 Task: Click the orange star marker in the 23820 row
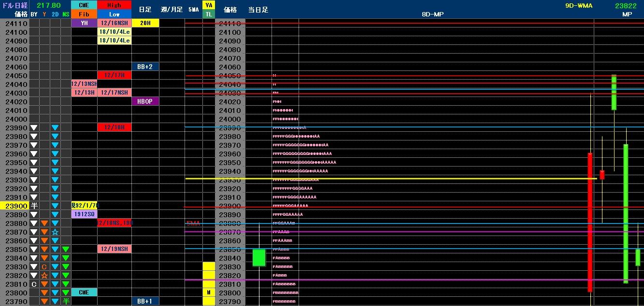[x=44, y=276]
